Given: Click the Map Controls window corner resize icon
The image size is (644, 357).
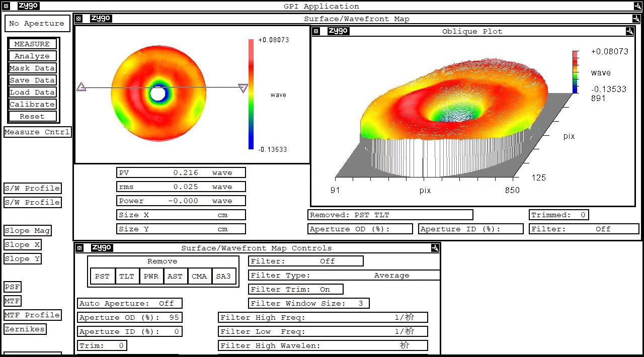Looking at the screenshot, I should (x=435, y=248).
